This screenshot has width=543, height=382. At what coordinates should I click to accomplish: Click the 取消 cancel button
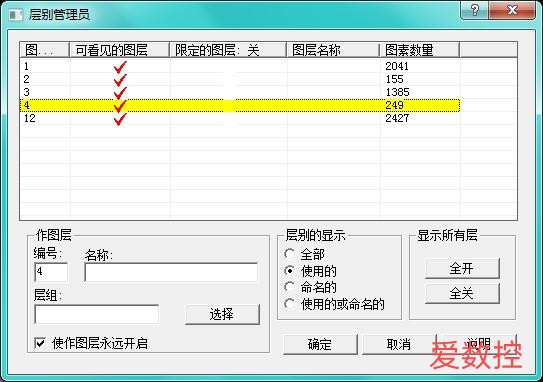click(399, 344)
